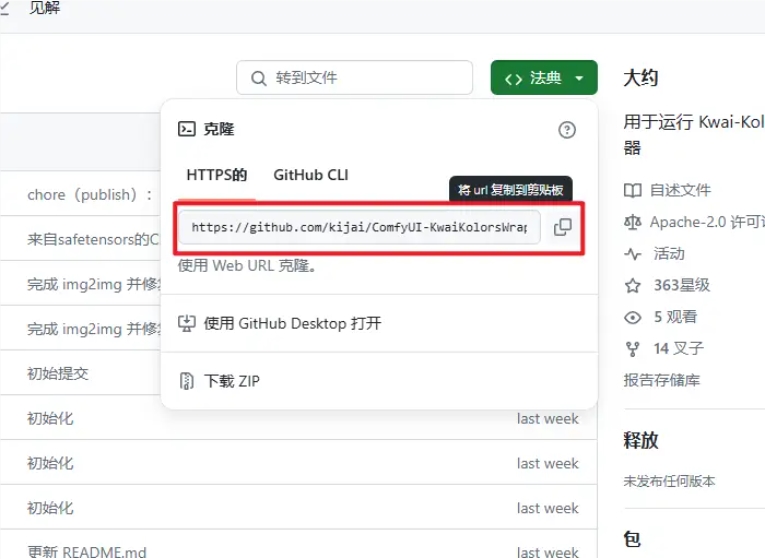Open the 见解 tab

[x=44, y=8]
